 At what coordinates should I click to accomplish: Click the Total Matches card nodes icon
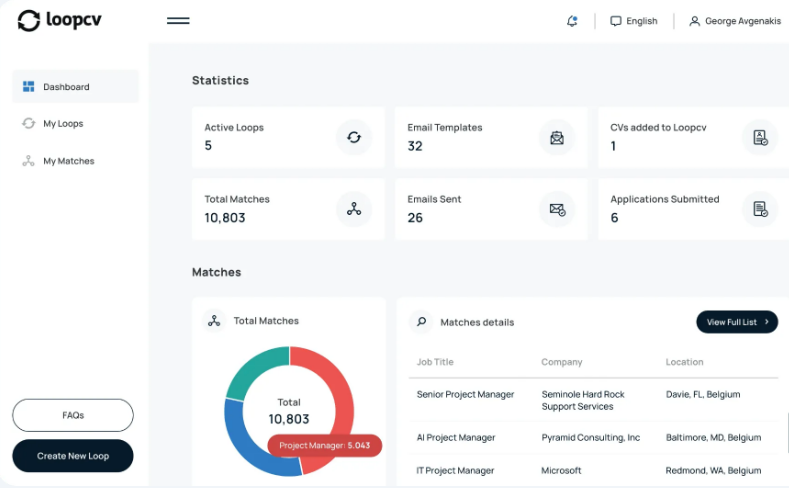(354, 209)
